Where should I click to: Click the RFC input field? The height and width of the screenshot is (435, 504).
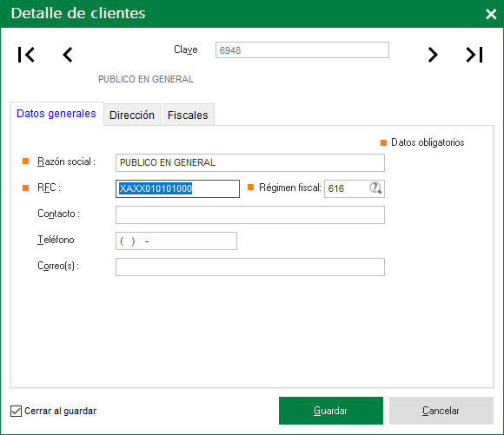pyautogui.click(x=177, y=188)
